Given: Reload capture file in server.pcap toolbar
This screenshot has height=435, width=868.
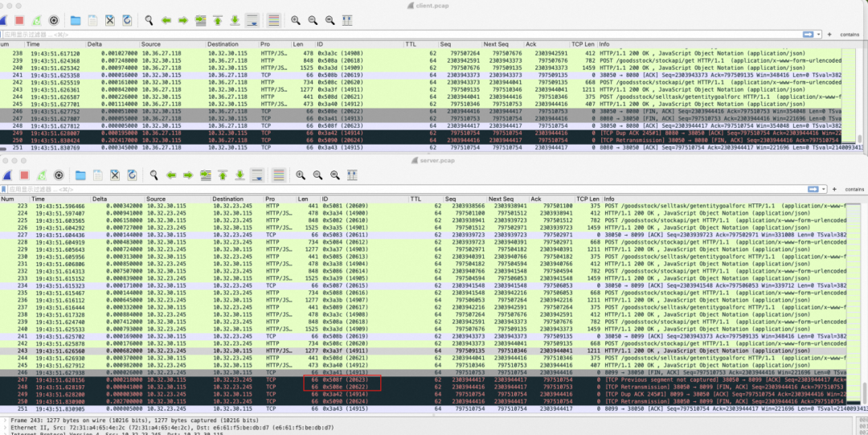Looking at the screenshot, I should [132, 175].
